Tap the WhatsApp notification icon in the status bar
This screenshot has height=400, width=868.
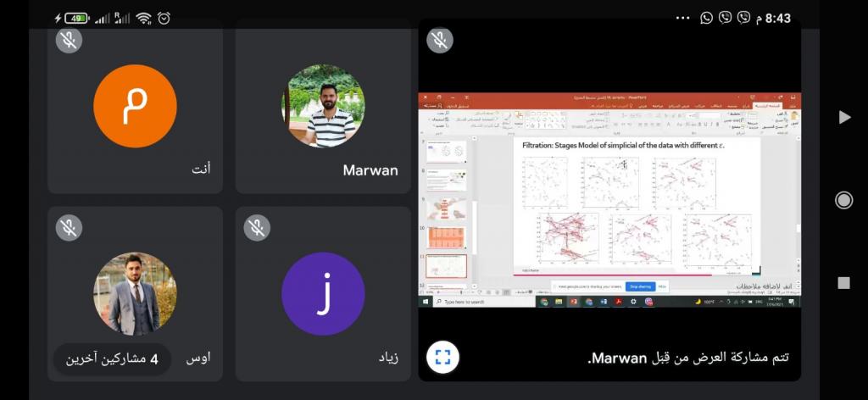click(706, 18)
